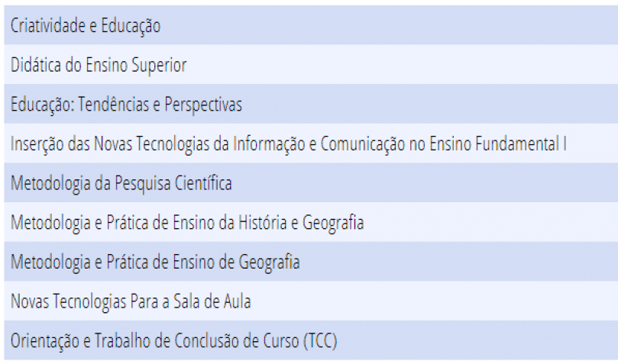Viewport: 618px width, 364px height.
Task: Open Didática do Ensino Superior course
Action: coord(311,65)
